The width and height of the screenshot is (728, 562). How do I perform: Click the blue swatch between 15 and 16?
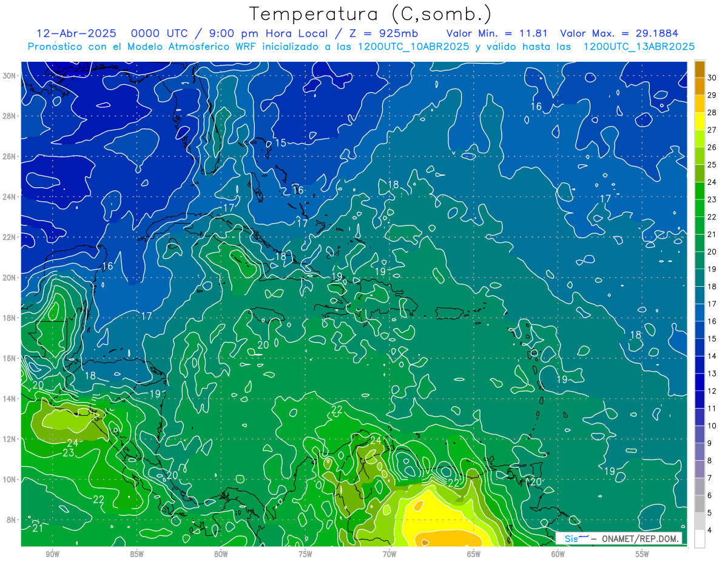[x=700, y=330]
